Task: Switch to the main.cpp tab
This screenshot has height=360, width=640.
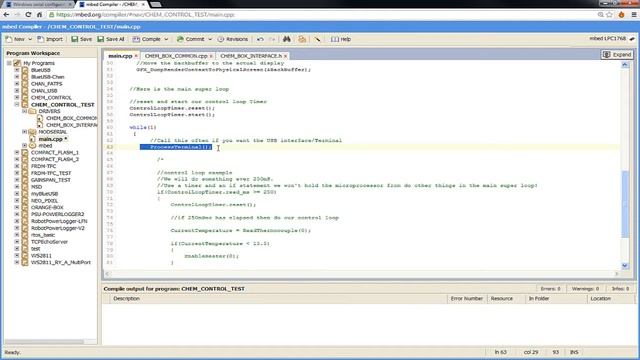Action: pyautogui.click(x=120, y=56)
